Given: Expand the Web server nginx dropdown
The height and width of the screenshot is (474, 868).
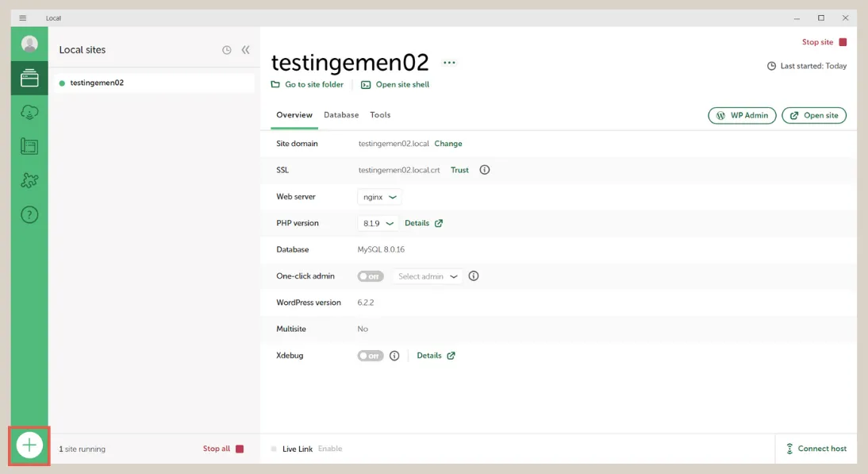Looking at the screenshot, I should (x=379, y=197).
